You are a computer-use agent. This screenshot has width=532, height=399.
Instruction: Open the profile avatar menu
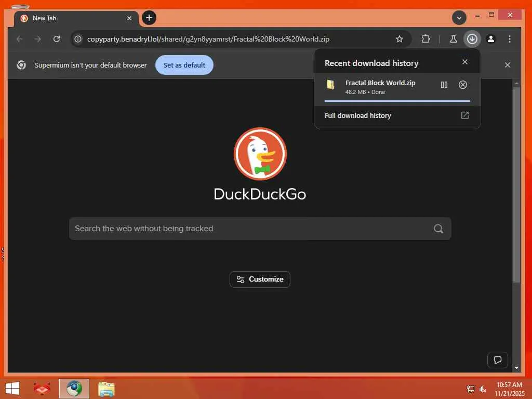tap(490, 39)
